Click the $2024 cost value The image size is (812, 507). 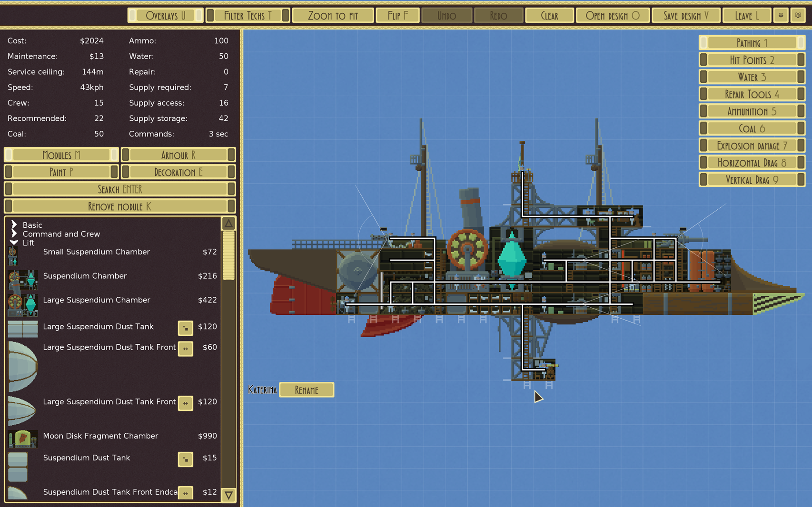(92, 41)
